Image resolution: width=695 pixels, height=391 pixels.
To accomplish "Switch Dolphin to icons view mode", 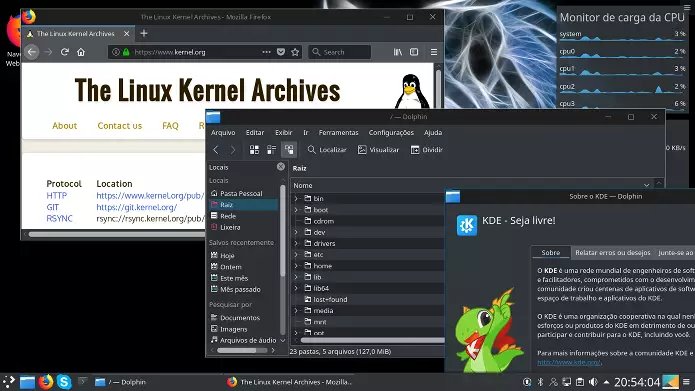I will [x=254, y=150].
